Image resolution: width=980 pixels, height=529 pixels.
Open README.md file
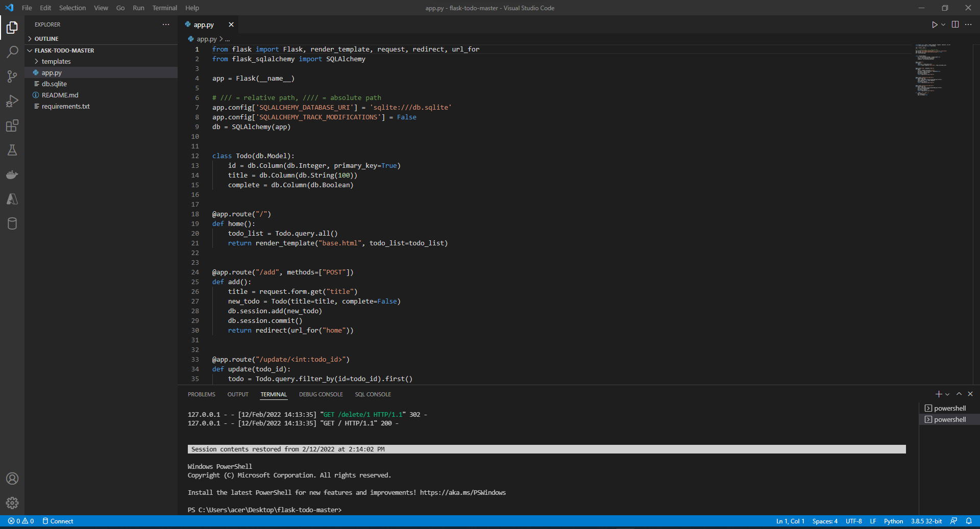(x=101, y=95)
